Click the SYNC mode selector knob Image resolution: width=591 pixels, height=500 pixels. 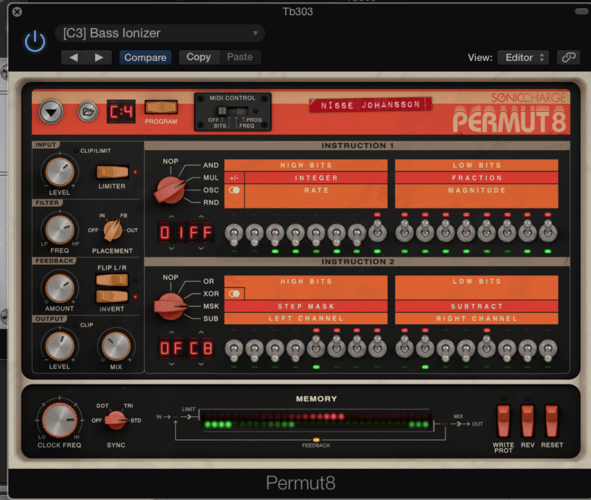tap(116, 420)
